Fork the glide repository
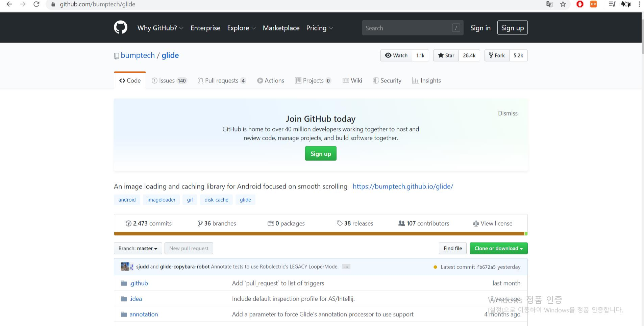This screenshot has width=644, height=326. click(497, 55)
